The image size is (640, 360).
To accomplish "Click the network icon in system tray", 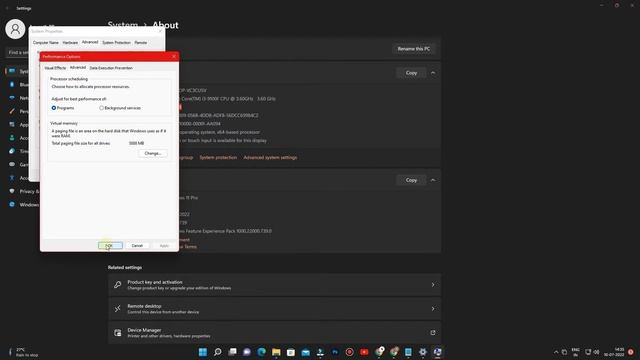I will point(588,352).
